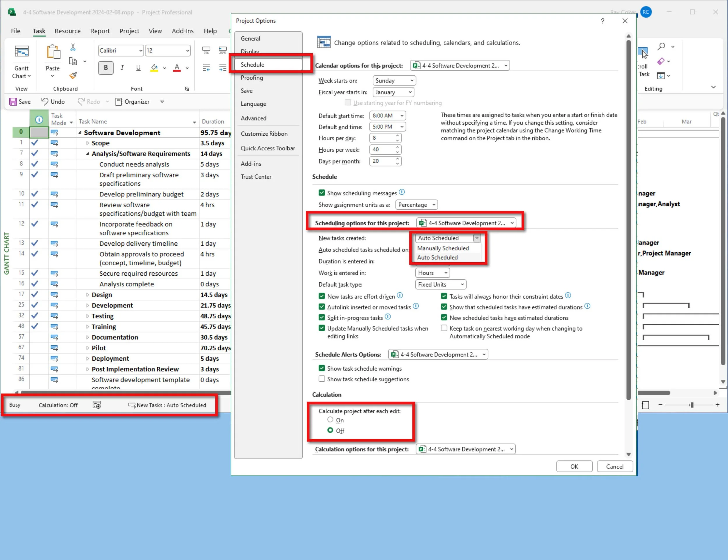Screen dimensions: 728x560
Task: Click the RC user account avatar
Action: pos(646,12)
